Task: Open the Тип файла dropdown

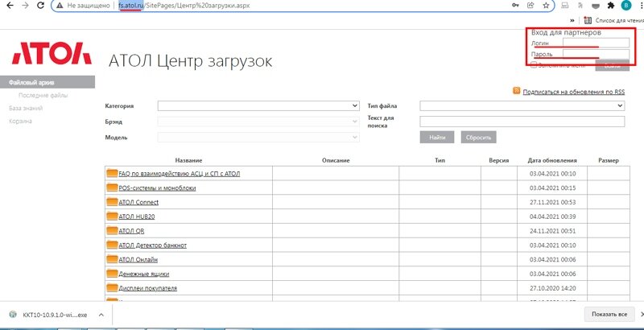Action: [x=522, y=106]
